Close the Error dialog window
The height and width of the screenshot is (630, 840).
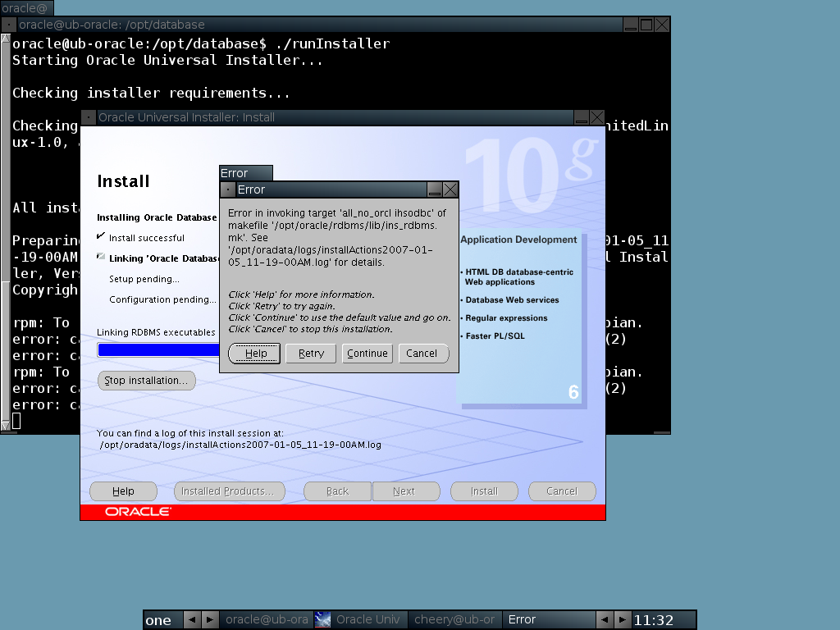click(450, 189)
